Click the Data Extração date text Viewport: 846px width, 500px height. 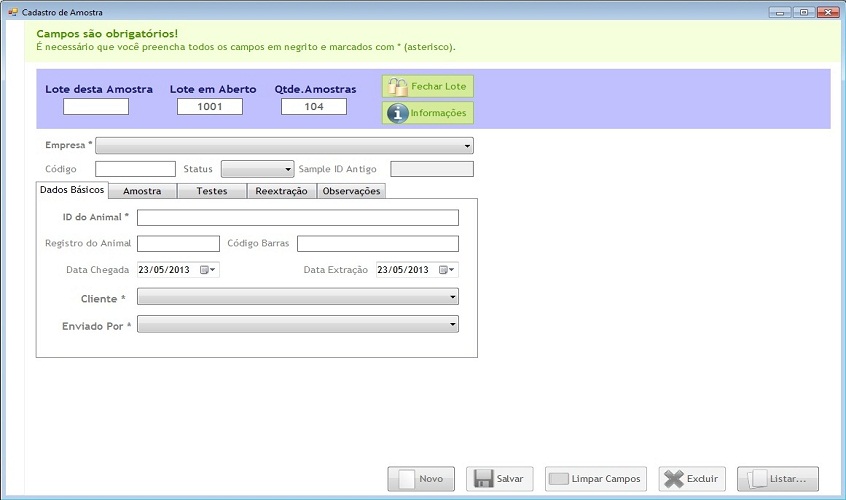(403, 270)
